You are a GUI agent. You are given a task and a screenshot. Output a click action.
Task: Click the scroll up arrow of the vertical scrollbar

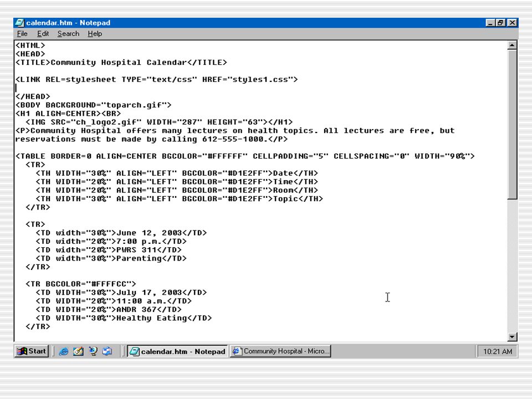coord(512,45)
